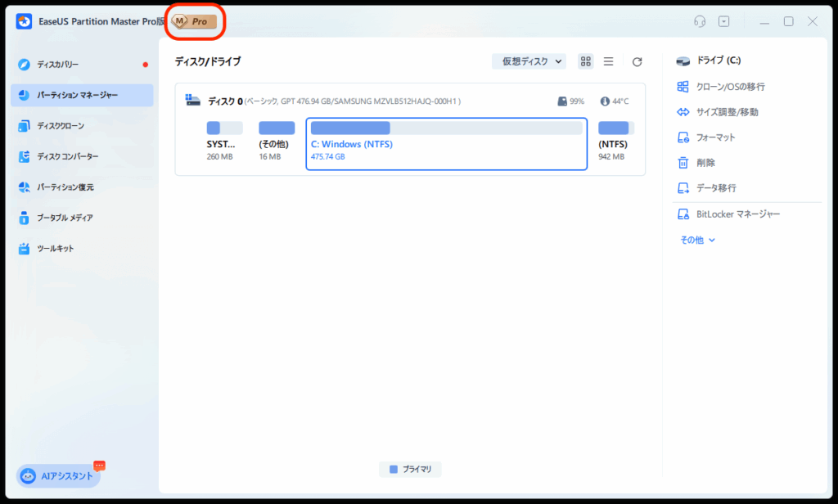The width and height of the screenshot is (838, 504).
Task: Open the AIアシスタント
Action: (57, 475)
